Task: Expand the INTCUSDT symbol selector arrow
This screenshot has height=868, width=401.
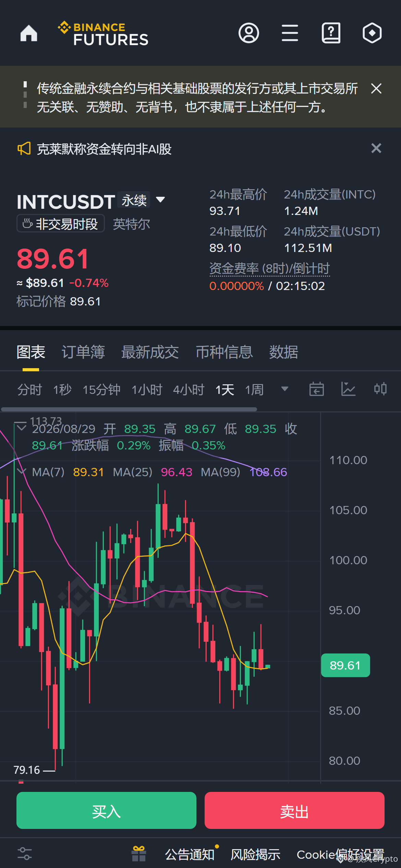Action: [160, 200]
